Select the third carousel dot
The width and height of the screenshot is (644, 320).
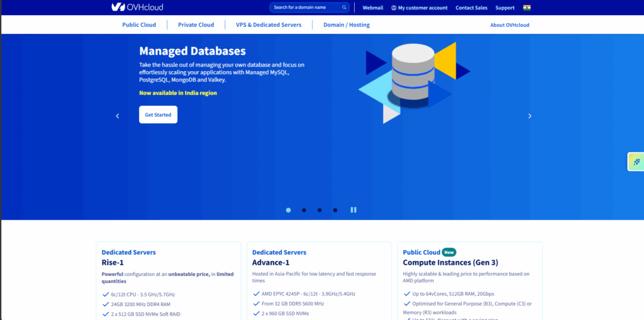point(319,210)
